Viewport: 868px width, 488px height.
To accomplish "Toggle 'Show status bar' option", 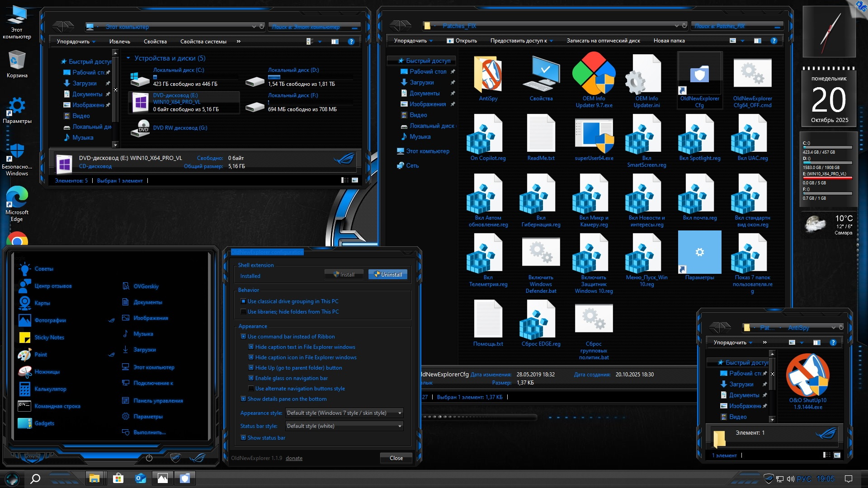I will (x=243, y=437).
